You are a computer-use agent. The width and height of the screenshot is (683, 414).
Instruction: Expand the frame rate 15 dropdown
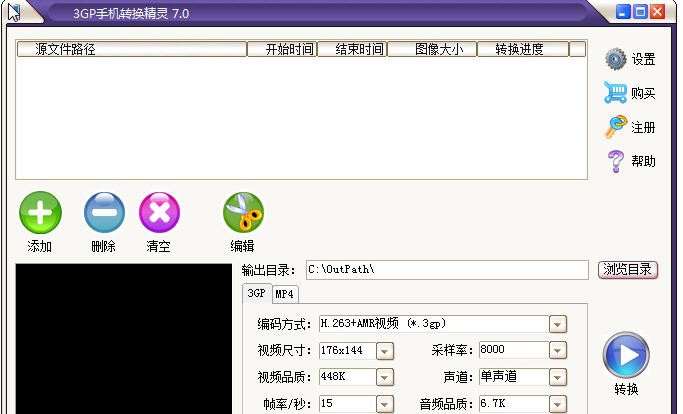(385, 404)
